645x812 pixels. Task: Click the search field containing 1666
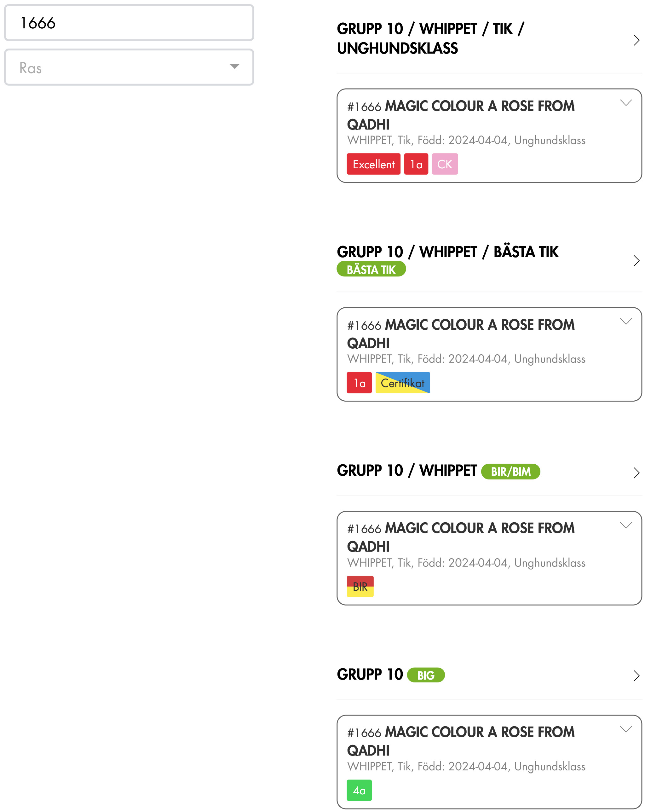coord(129,23)
